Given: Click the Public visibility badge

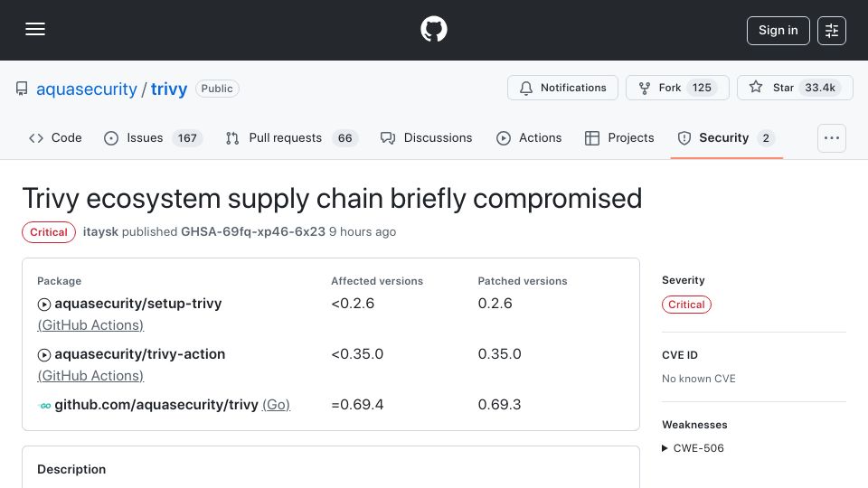Looking at the screenshot, I should pos(217,89).
